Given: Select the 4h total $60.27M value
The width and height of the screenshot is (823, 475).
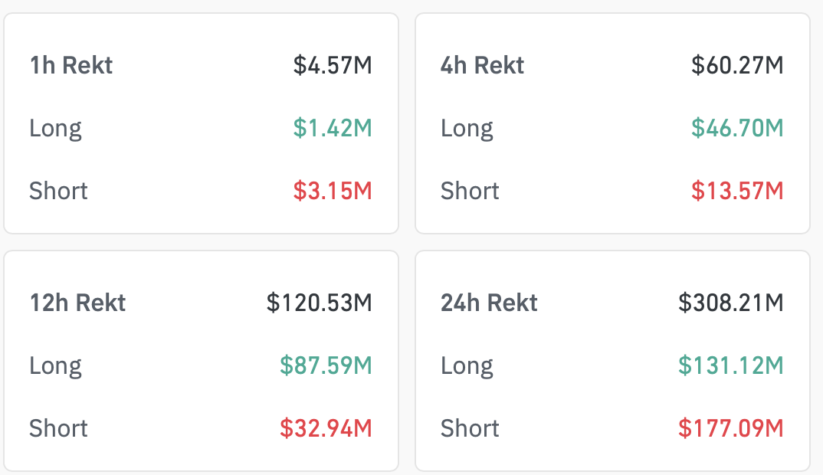Looking at the screenshot, I should 737,66.
